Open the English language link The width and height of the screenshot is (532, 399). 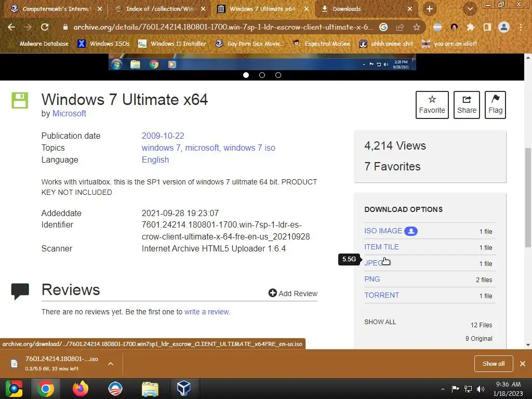(155, 160)
